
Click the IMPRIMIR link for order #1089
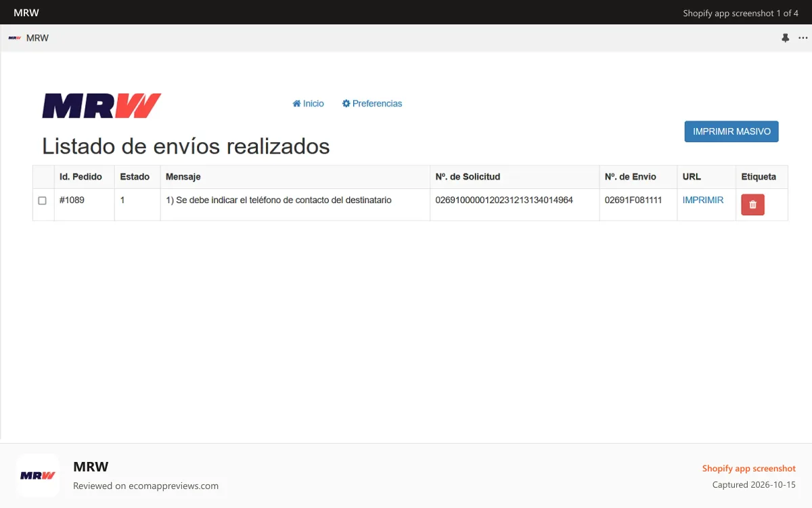[x=703, y=200]
